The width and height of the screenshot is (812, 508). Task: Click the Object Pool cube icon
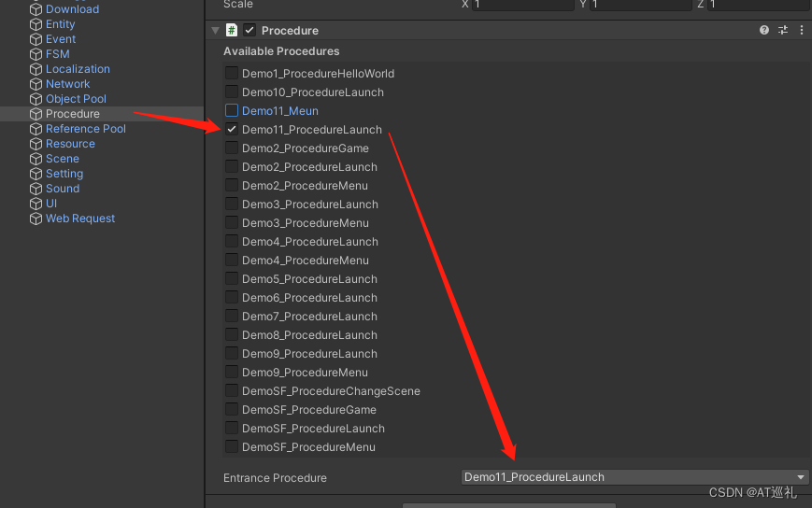coord(36,99)
